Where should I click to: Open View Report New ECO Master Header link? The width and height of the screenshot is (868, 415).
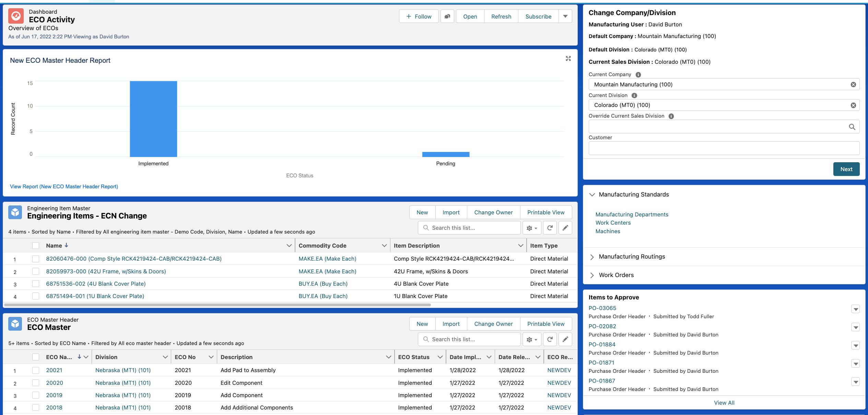[64, 187]
